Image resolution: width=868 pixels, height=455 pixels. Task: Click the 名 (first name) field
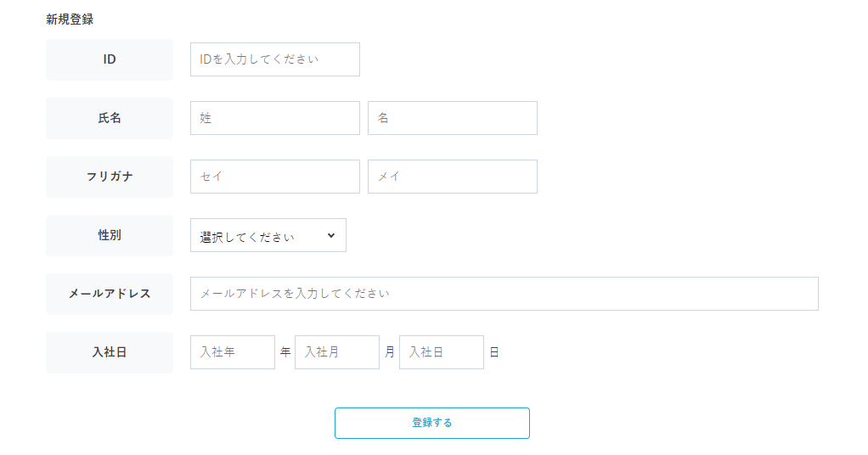coord(452,118)
